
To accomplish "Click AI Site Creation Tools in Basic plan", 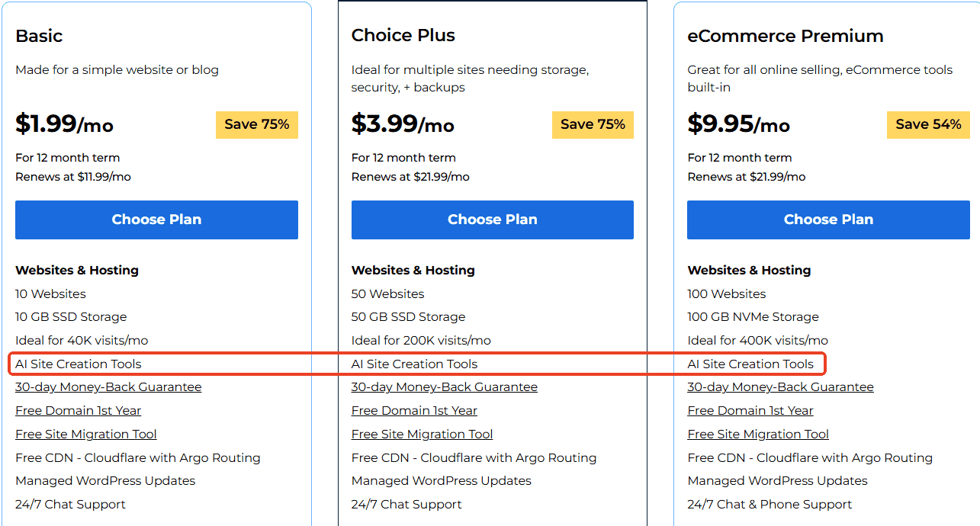I will pyautogui.click(x=79, y=364).
